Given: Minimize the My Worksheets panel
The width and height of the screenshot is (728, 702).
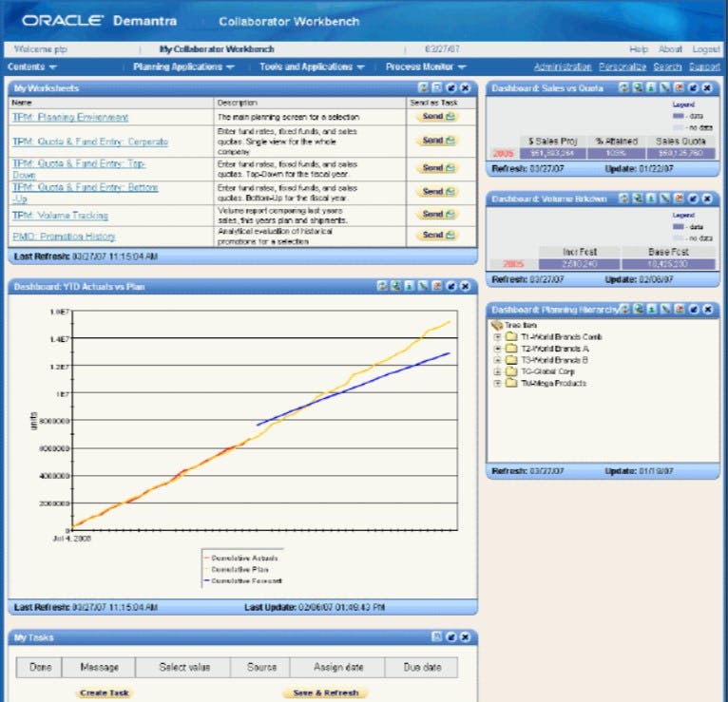Looking at the screenshot, I should 451,87.
